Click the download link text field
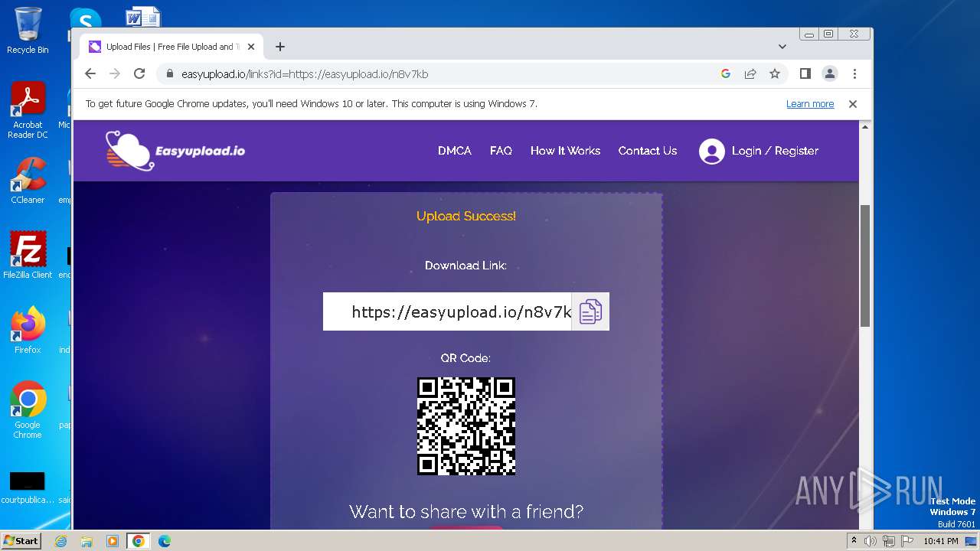The width and height of the screenshot is (980, 551). point(448,311)
